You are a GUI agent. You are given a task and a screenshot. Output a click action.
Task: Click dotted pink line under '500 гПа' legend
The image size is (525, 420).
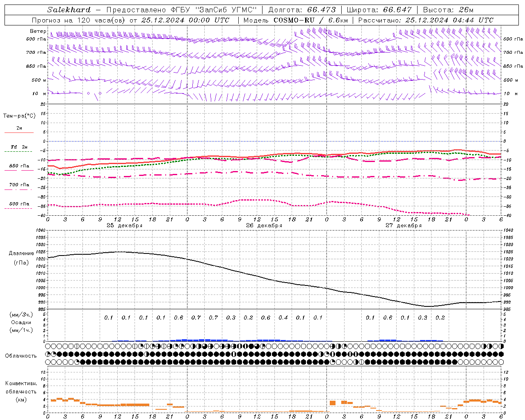19,209
